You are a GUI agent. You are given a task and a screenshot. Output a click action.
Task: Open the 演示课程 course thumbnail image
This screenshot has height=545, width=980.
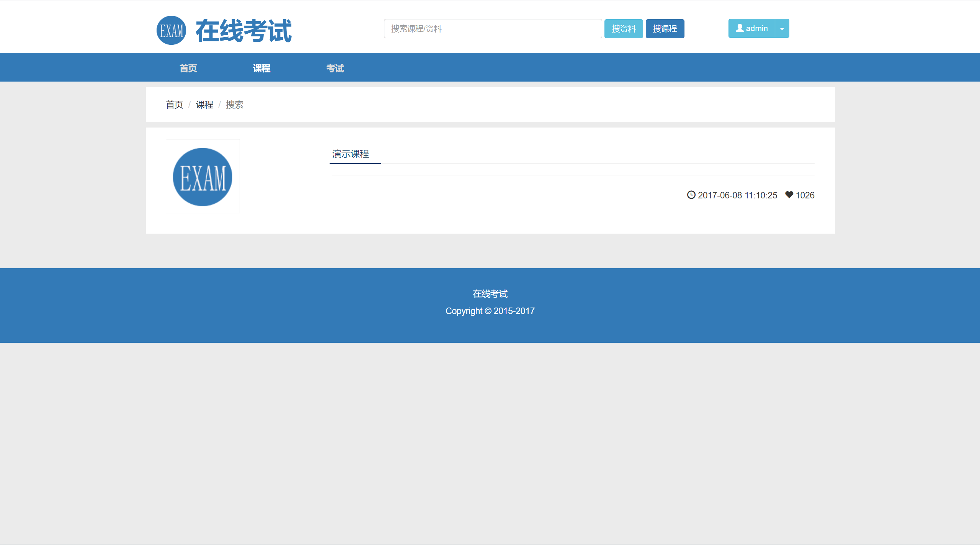tap(203, 176)
